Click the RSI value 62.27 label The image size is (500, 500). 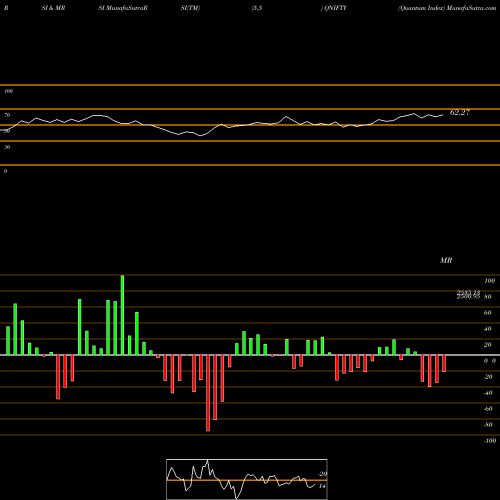460,112
